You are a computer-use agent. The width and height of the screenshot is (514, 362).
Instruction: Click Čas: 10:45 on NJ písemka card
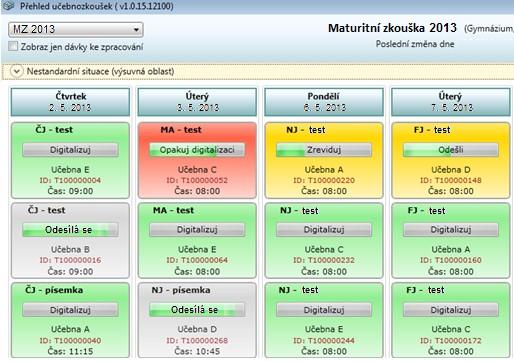coord(197,351)
